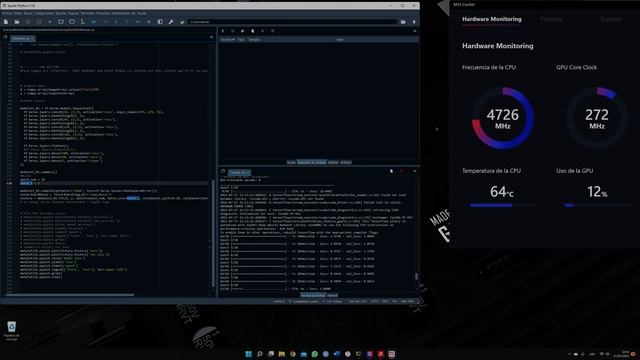640x360 pixels.
Task: Switch to the Historial bottom tab
Action: (x=333, y=295)
